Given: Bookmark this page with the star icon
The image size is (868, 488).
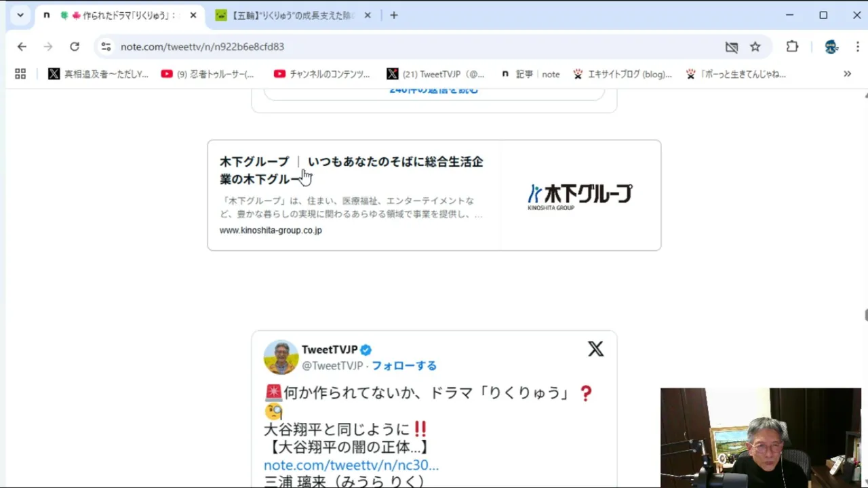Looking at the screenshot, I should (755, 47).
